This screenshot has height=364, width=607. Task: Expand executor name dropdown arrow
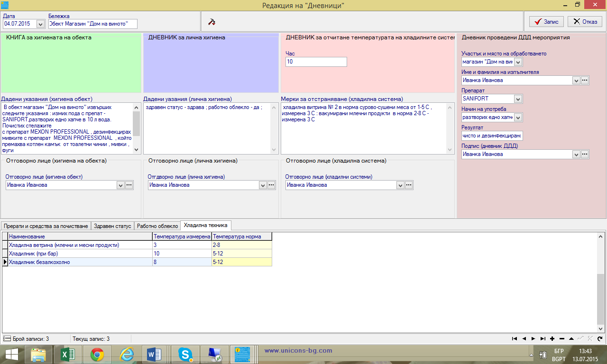pos(576,80)
